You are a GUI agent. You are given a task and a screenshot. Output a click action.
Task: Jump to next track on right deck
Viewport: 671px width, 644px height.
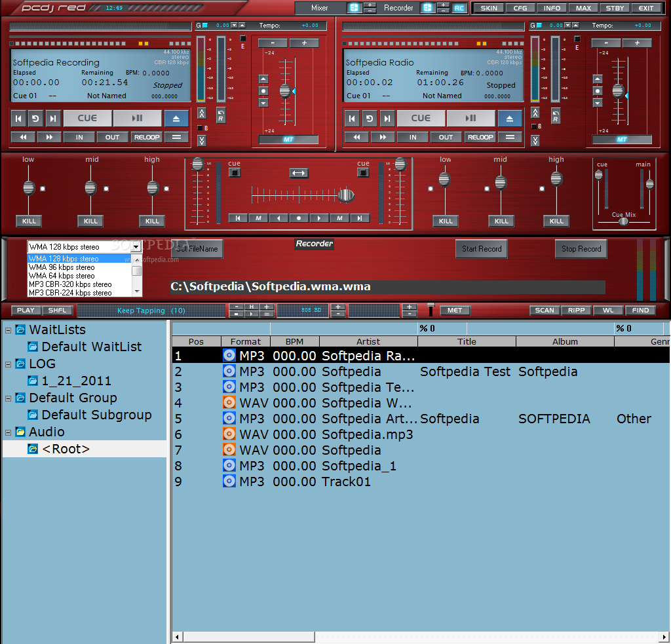(x=387, y=119)
